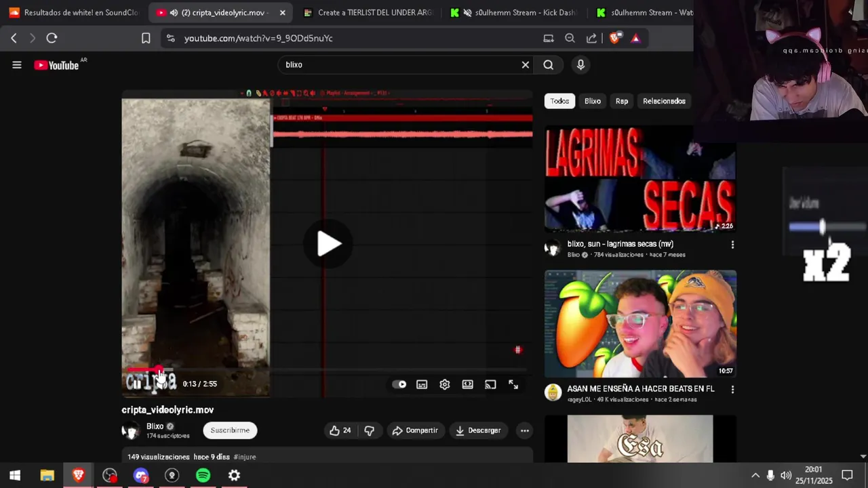Switch to the TIERLIST DEL UNDER tab
The height and width of the screenshot is (488, 868).
tap(368, 13)
